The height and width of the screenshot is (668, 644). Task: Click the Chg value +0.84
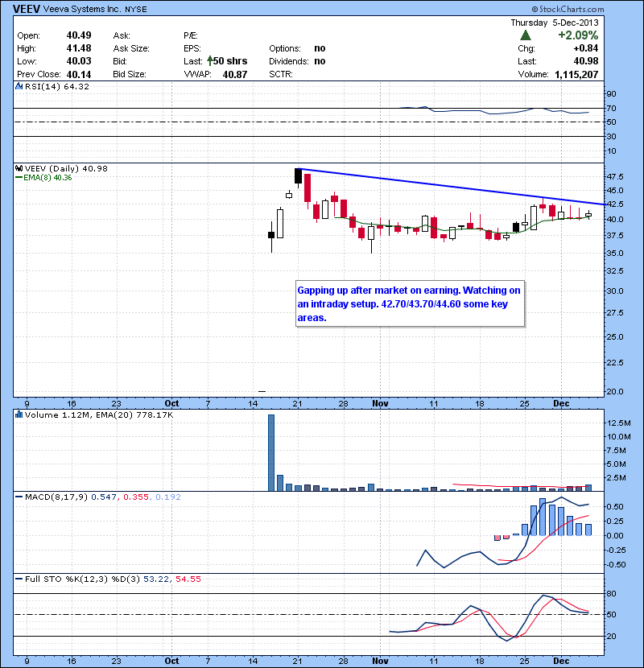585,48
